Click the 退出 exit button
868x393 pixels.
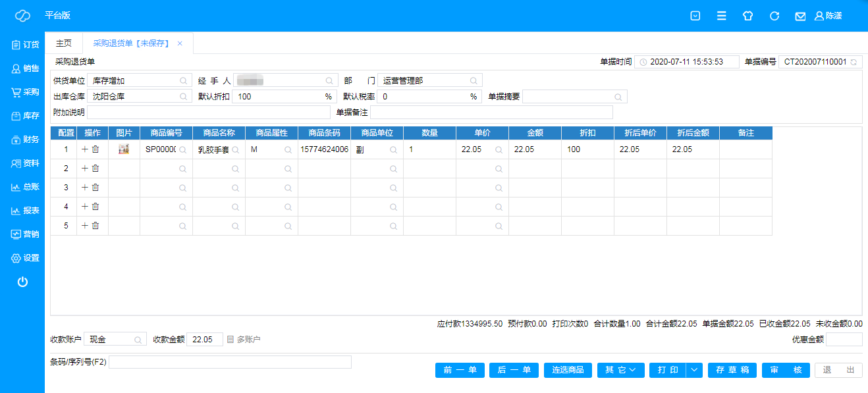838,370
